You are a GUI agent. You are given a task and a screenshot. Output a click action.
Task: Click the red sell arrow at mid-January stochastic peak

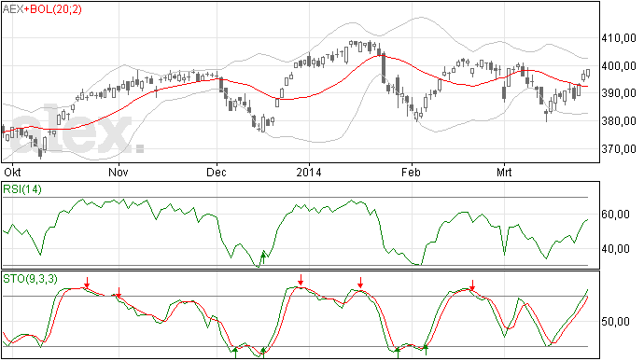pos(360,283)
